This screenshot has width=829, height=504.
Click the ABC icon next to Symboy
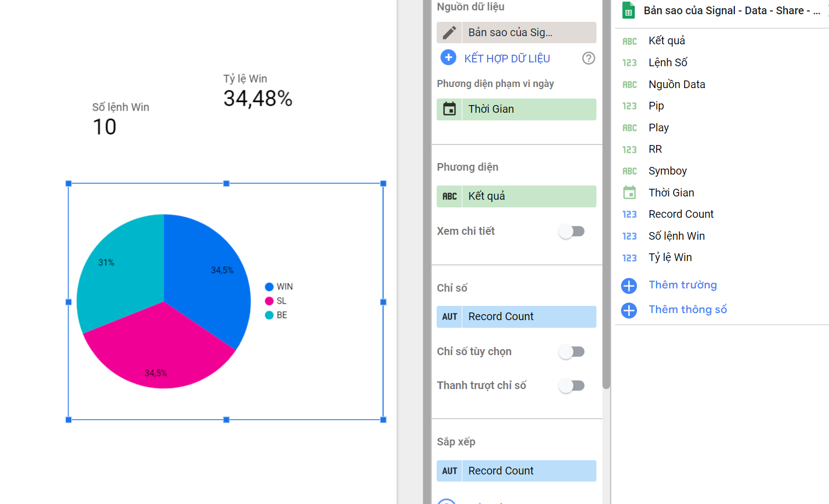[x=630, y=171]
